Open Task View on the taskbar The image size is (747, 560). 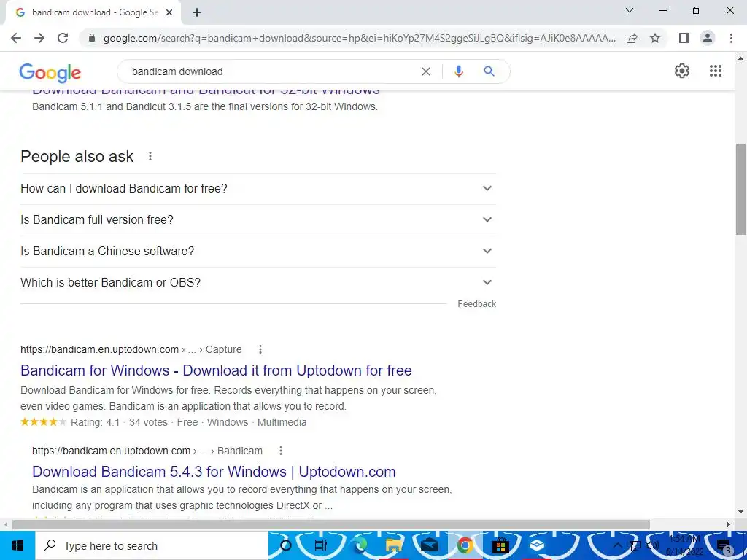322,545
